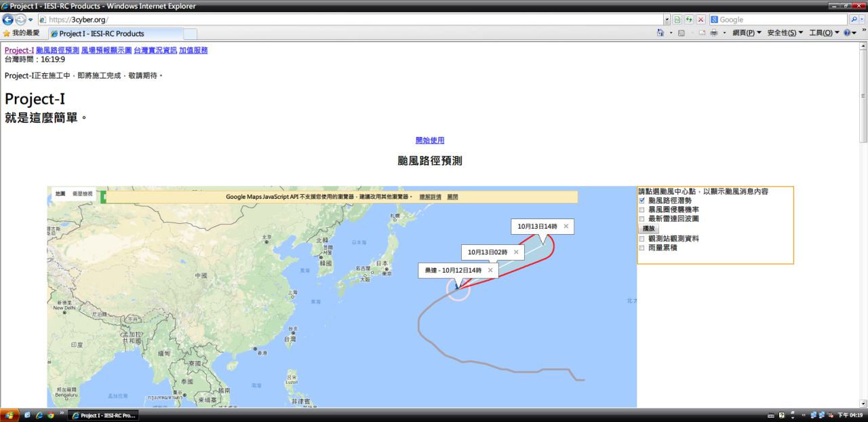Click the RSS feeds icon in command bar
The image size is (868, 422).
point(682,33)
